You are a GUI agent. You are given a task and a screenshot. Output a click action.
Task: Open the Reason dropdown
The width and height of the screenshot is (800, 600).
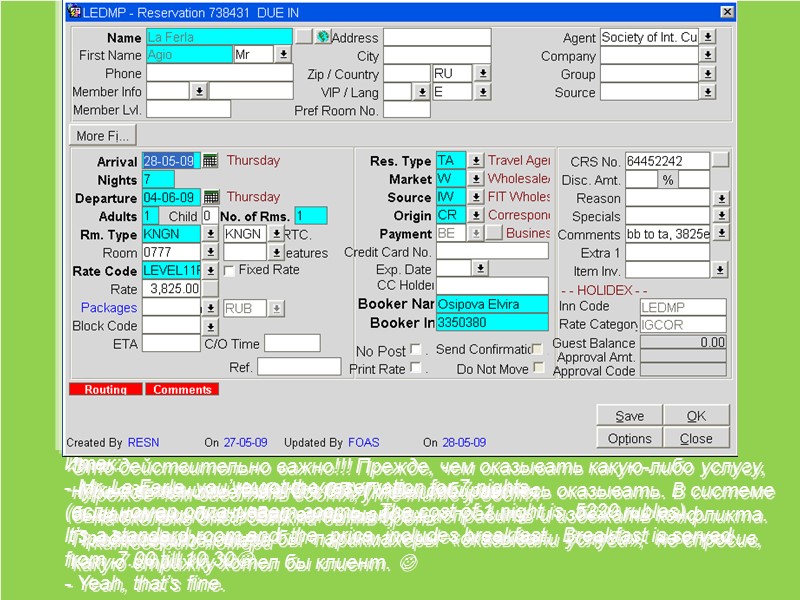tap(721, 198)
